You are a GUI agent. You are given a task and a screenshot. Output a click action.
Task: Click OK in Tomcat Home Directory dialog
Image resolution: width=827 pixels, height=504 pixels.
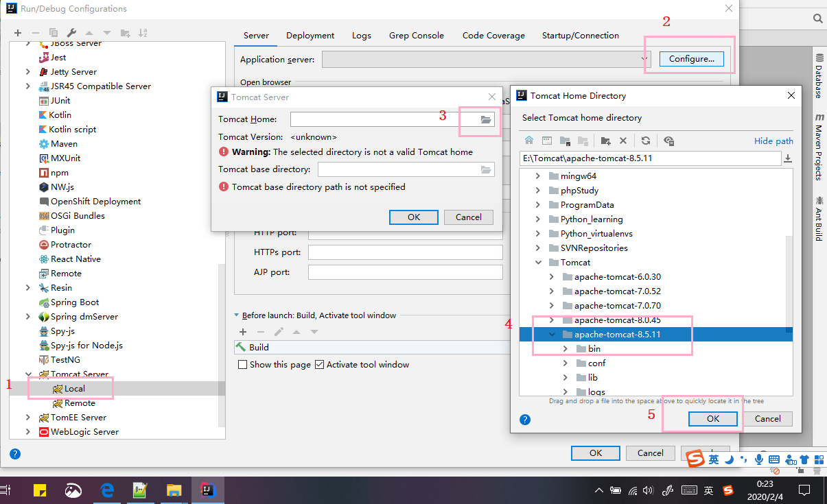tap(713, 419)
